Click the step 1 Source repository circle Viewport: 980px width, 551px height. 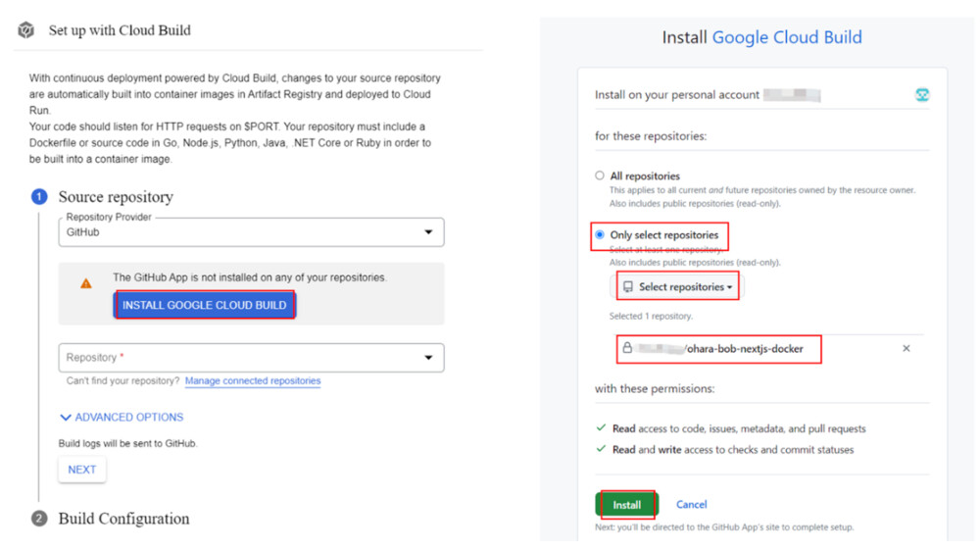pyautogui.click(x=39, y=197)
